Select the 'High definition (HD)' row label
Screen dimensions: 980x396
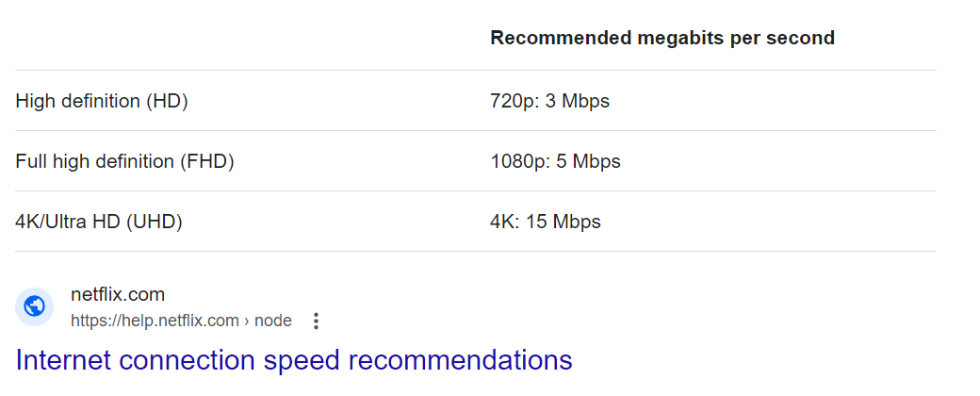click(102, 101)
